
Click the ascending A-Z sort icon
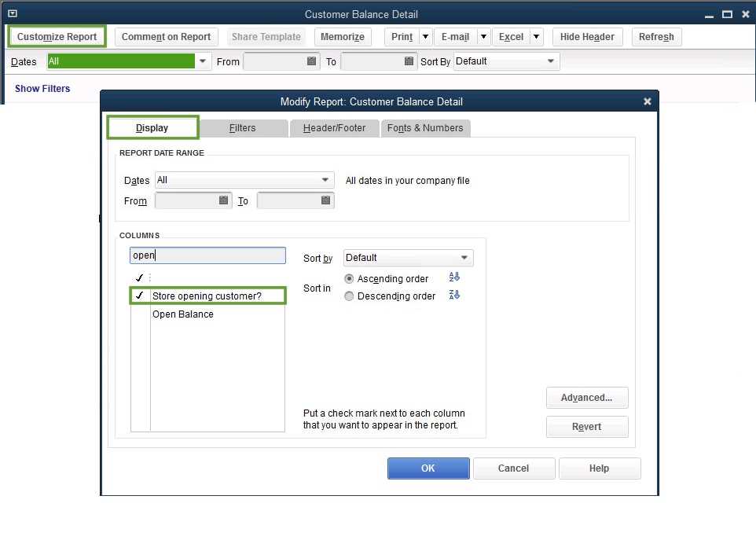pyautogui.click(x=454, y=277)
